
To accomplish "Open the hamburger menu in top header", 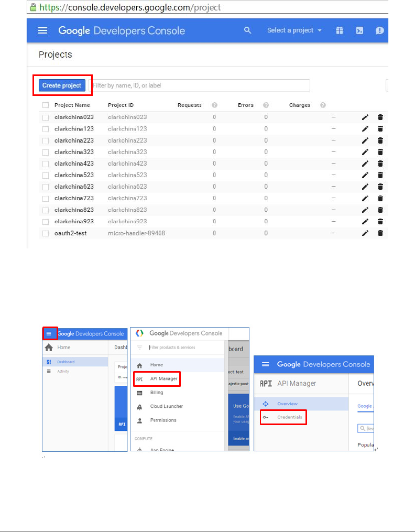I will click(x=43, y=30).
